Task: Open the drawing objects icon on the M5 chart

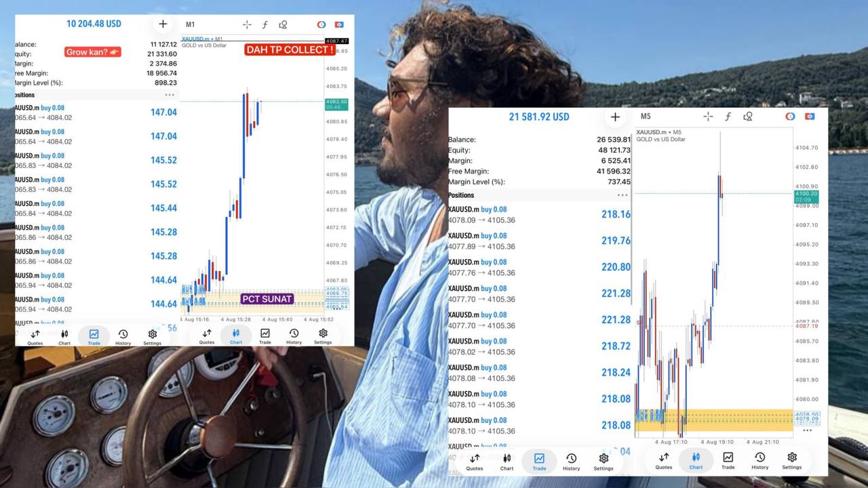Action: click(x=748, y=117)
